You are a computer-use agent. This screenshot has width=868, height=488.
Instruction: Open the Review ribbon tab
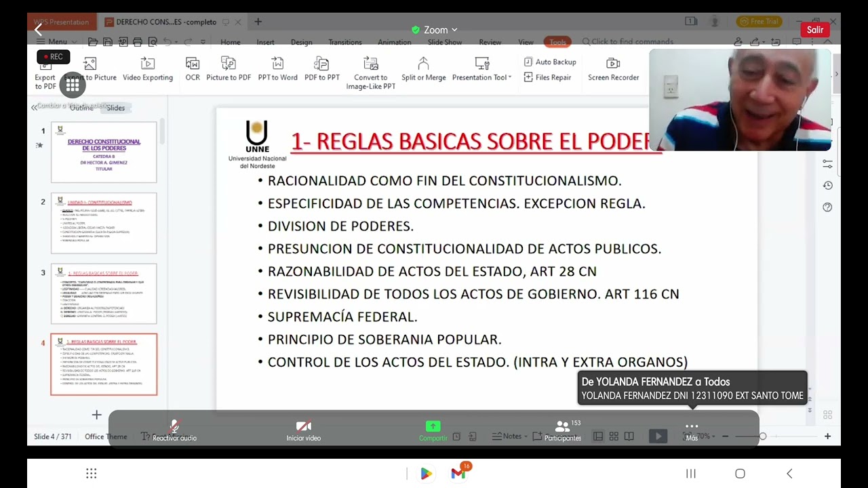click(490, 42)
